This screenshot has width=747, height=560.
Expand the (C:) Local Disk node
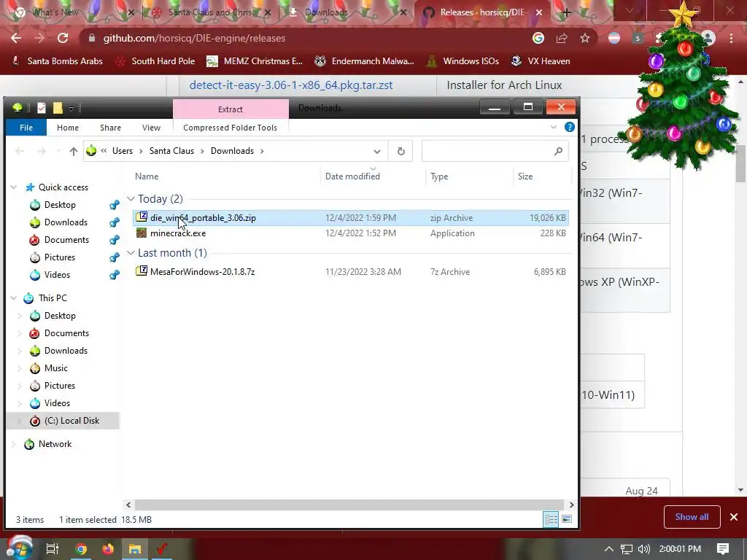point(20,421)
